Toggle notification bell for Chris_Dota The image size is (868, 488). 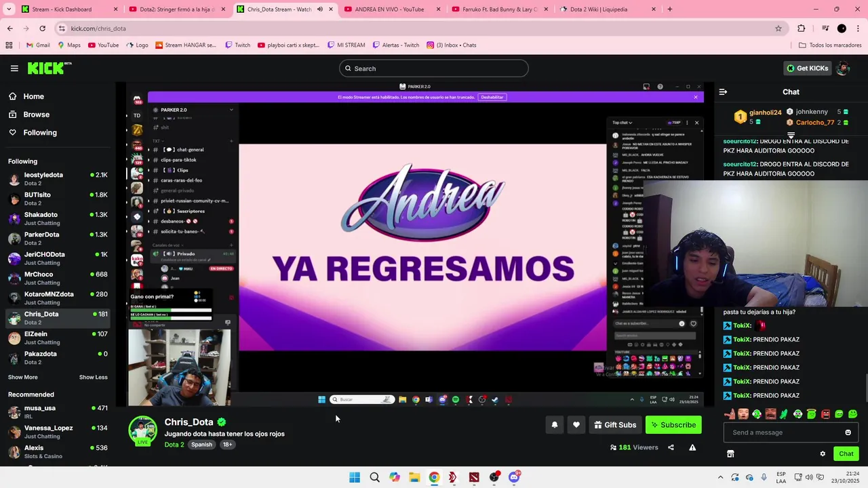(554, 425)
